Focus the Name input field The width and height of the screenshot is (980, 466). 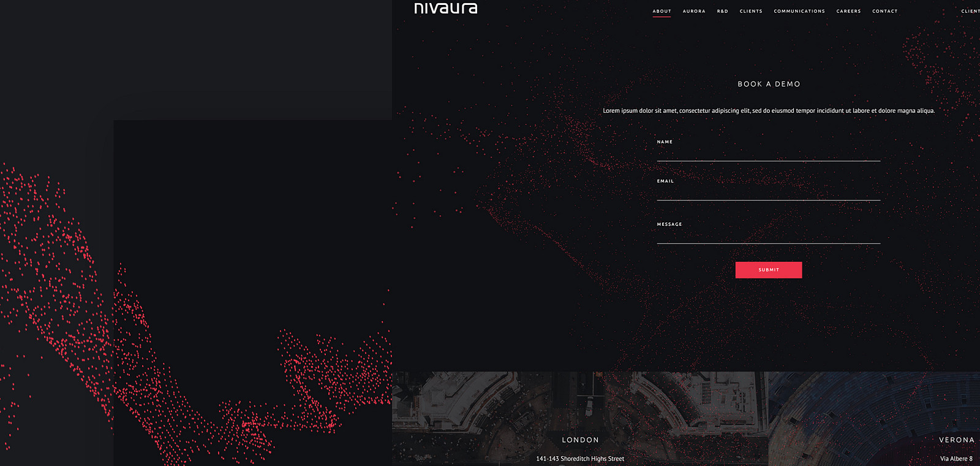pos(768,154)
